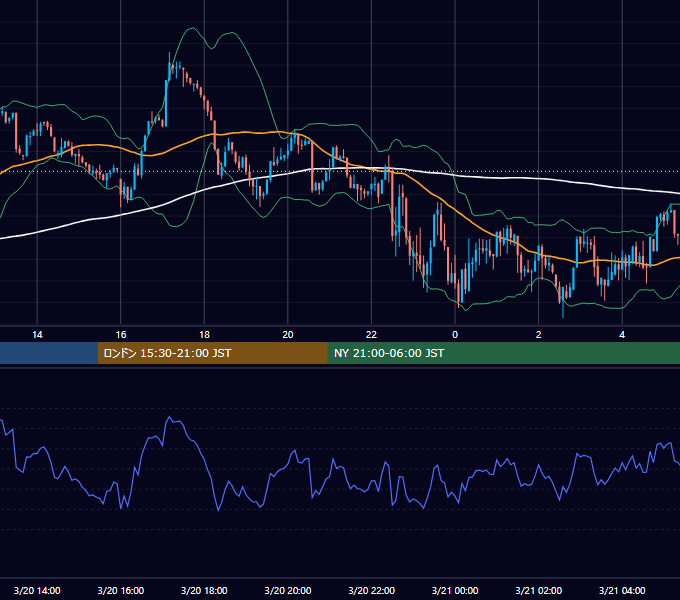Select the London 15:30-21:00 JST session bar

pyautogui.click(x=212, y=353)
